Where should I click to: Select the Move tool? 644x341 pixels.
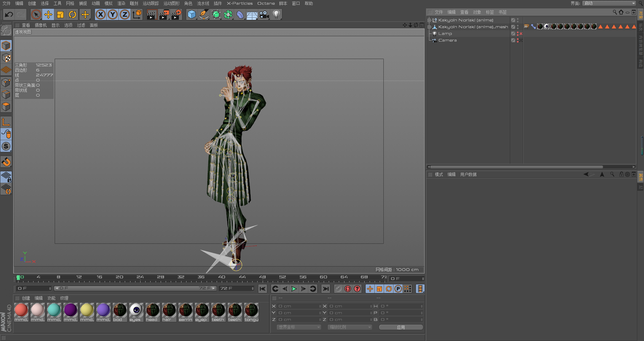(x=48, y=14)
